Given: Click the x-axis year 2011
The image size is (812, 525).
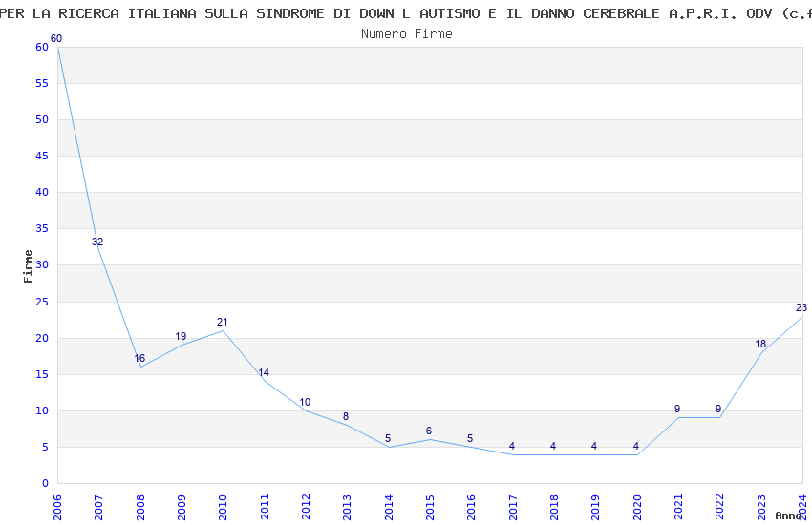Looking at the screenshot, I should click(x=265, y=507).
